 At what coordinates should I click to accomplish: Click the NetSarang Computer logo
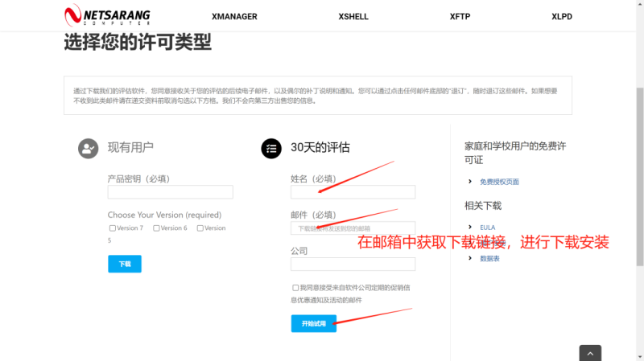tap(106, 15)
